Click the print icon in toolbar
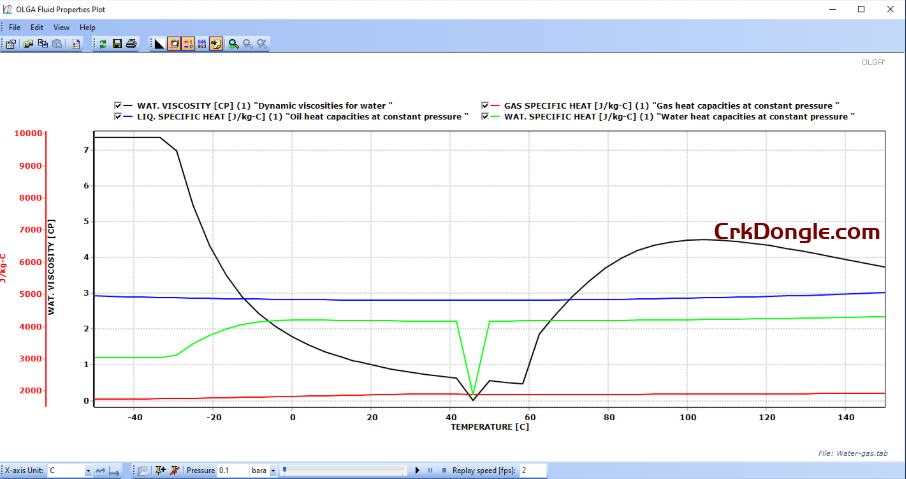The image size is (906, 479). click(131, 44)
